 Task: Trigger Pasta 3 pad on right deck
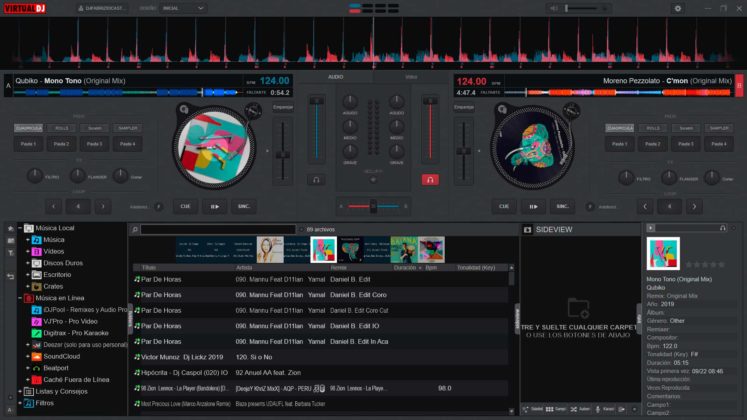[686, 144]
